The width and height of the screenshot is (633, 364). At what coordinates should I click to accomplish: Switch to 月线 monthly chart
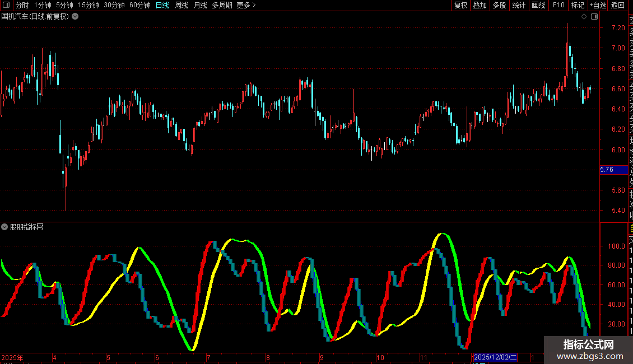tap(200, 5)
